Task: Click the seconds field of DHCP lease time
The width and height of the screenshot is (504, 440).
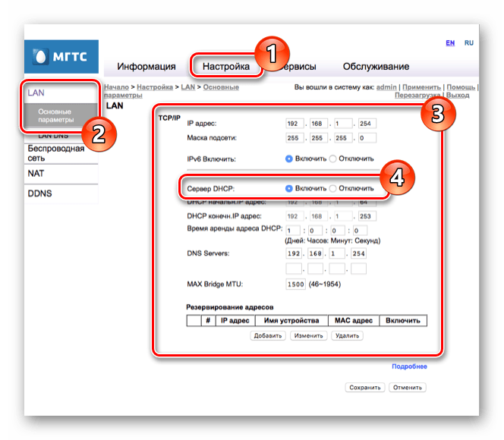Action: [x=360, y=231]
